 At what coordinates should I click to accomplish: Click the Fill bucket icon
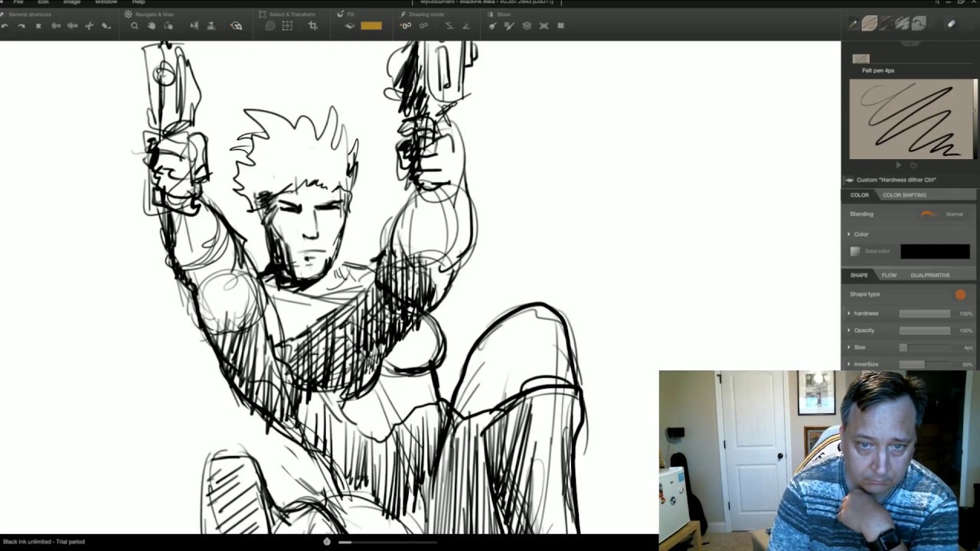(350, 26)
